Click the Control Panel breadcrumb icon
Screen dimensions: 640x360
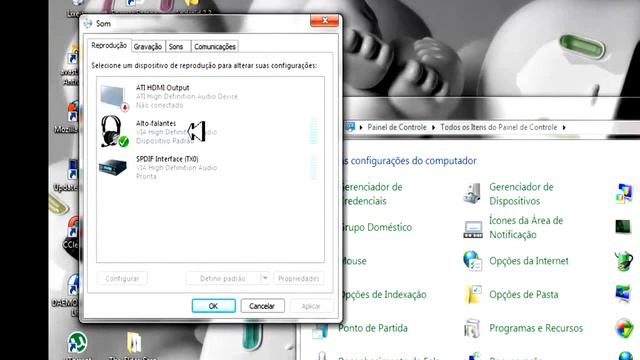click(x=350, y=127)
